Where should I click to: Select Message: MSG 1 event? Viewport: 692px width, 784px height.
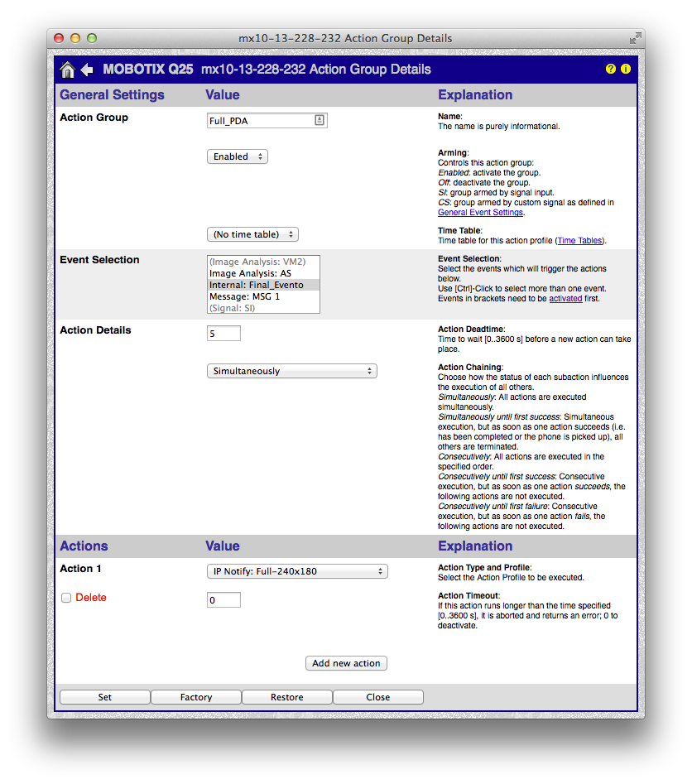[244, 296]
